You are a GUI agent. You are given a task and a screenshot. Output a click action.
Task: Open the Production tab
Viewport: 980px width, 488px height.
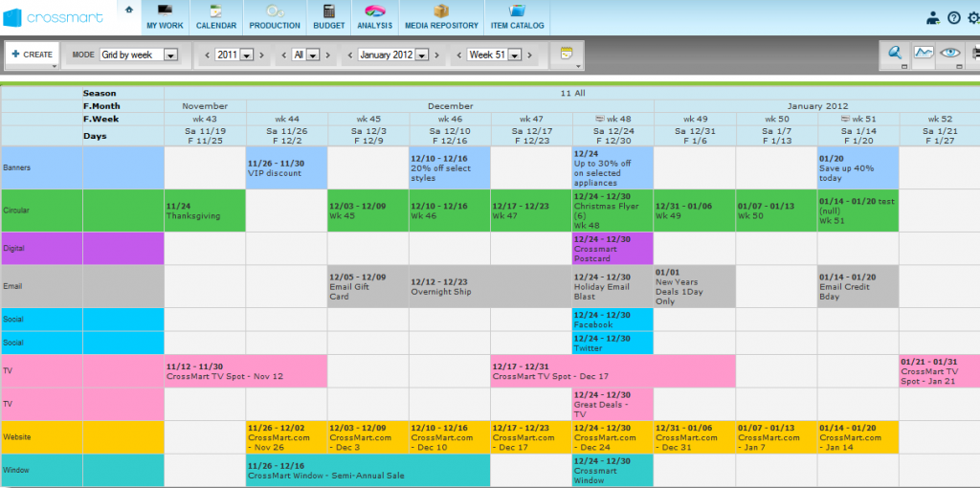pos(275,17)
